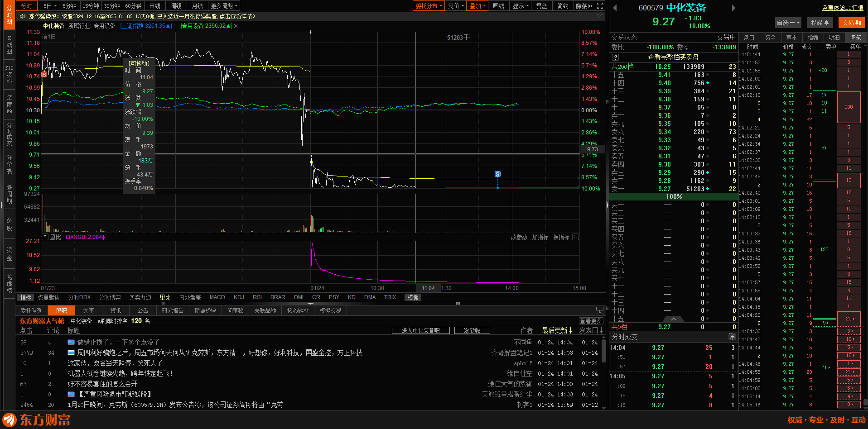The height and width of the screenshot is (429, 868).
Task: Open the fullscreen chart icon
Action: pyautogui.click(x=600, y=6)
